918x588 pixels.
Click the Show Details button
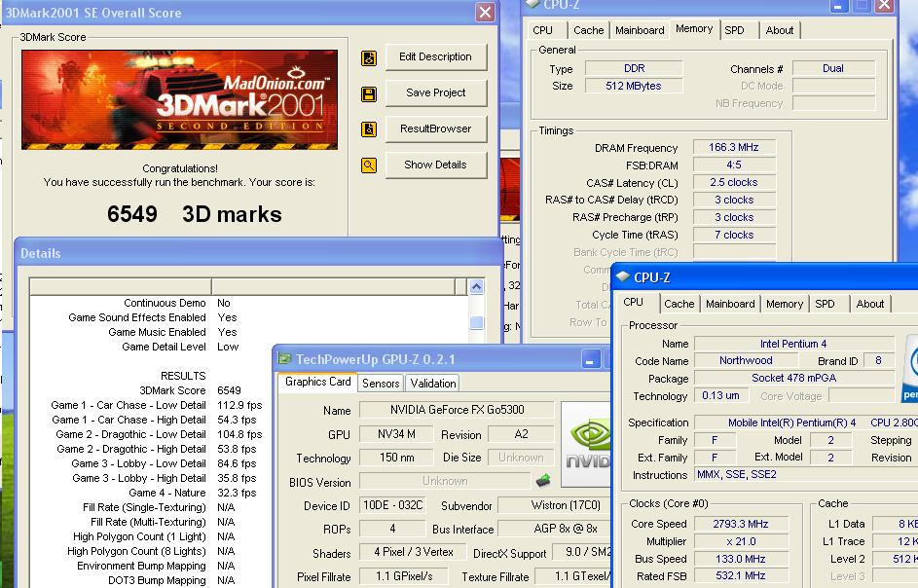(435, 165)
